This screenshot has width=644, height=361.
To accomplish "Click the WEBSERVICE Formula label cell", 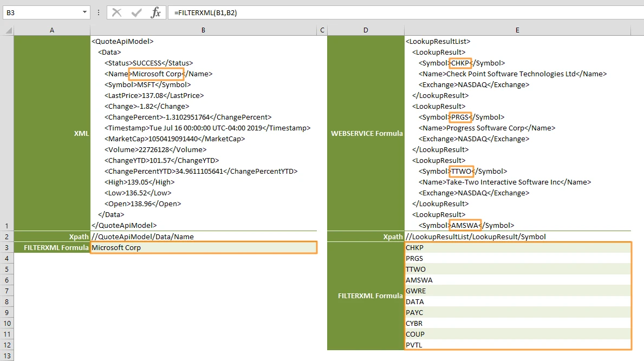I will click(366, 133).
